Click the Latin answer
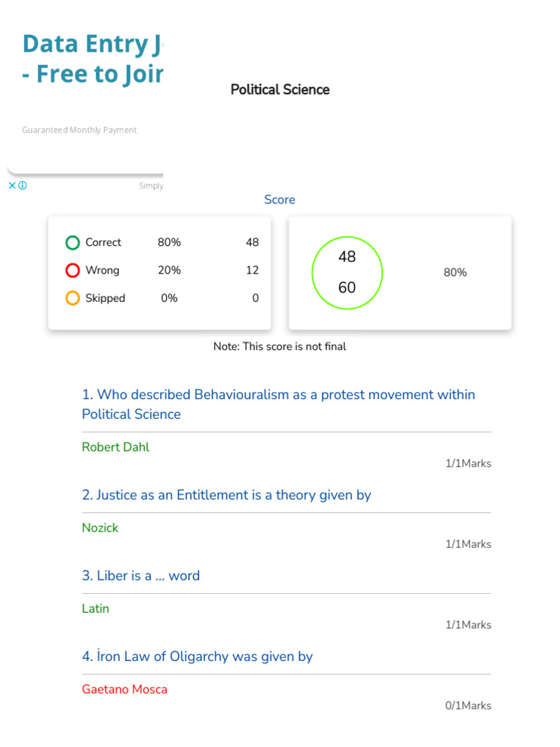Screen dimensions: 560x747 pos(96,608)
